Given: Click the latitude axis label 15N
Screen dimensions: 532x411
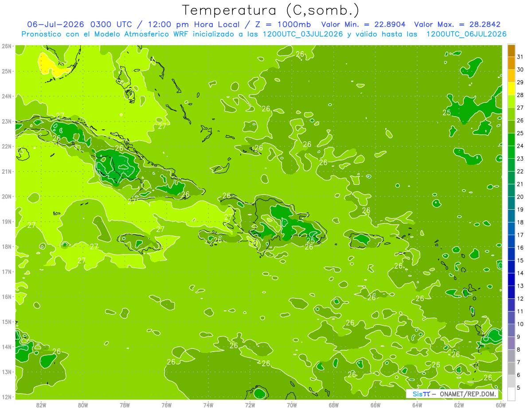Looking at the screenshot, I should 7,321.
